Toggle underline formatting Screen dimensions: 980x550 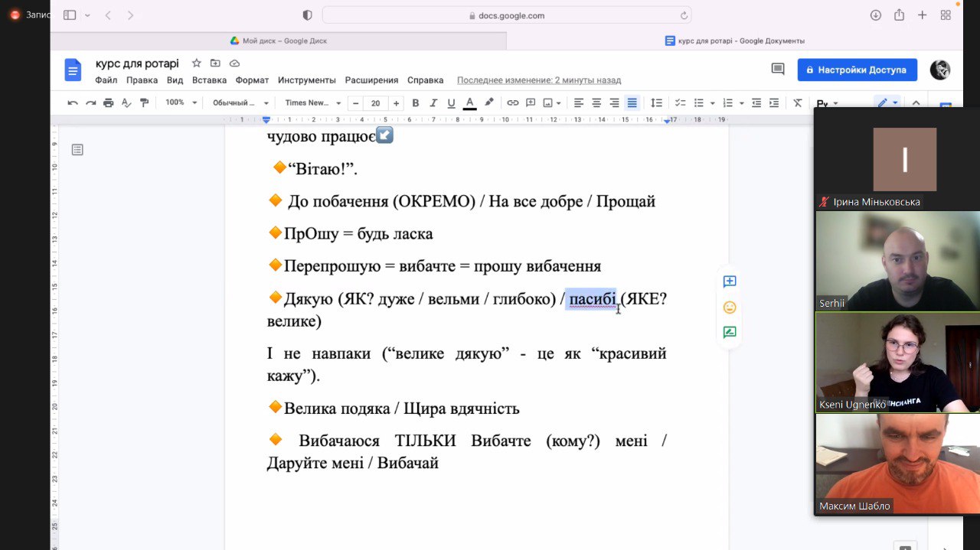click(x=451, y=103)
